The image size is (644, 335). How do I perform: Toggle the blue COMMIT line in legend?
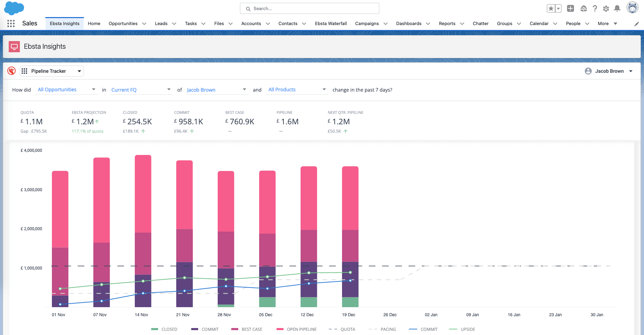click(x=423, y=329)
